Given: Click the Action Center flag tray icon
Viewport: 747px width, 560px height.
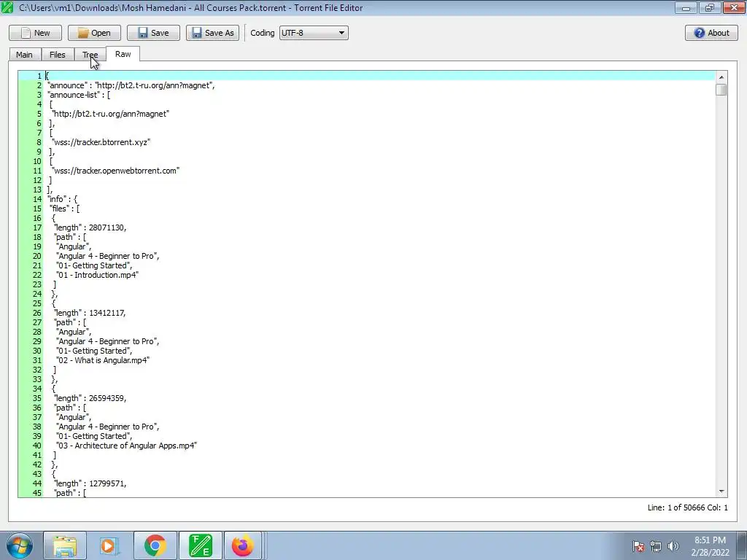Looking at the screenshot, I should click(x=638, y=546).
